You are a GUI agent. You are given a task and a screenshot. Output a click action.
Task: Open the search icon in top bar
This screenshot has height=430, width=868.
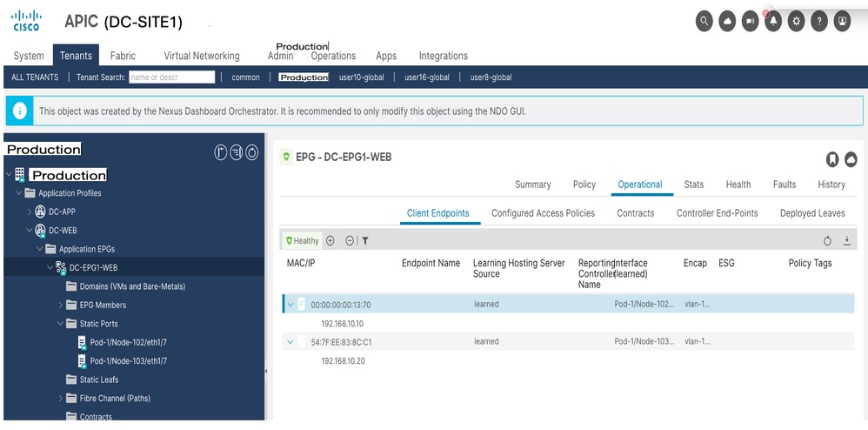pos(704,22)
